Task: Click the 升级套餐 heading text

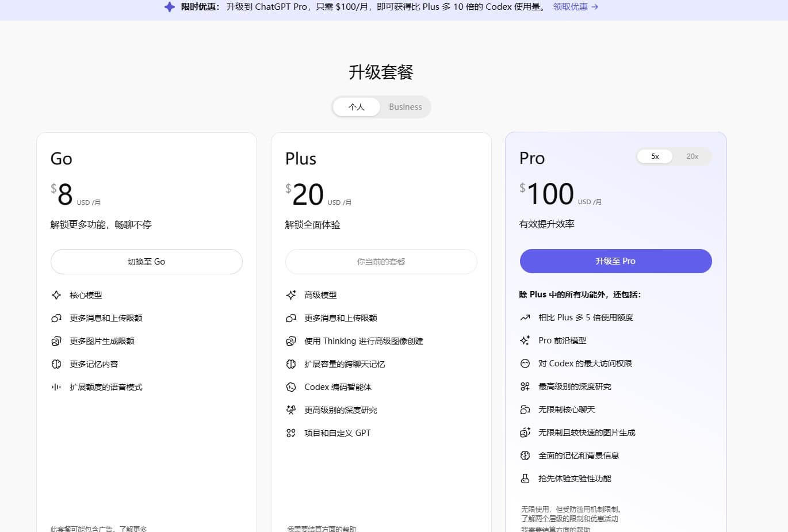Action: pyautogui.click(x=381, y=72)
